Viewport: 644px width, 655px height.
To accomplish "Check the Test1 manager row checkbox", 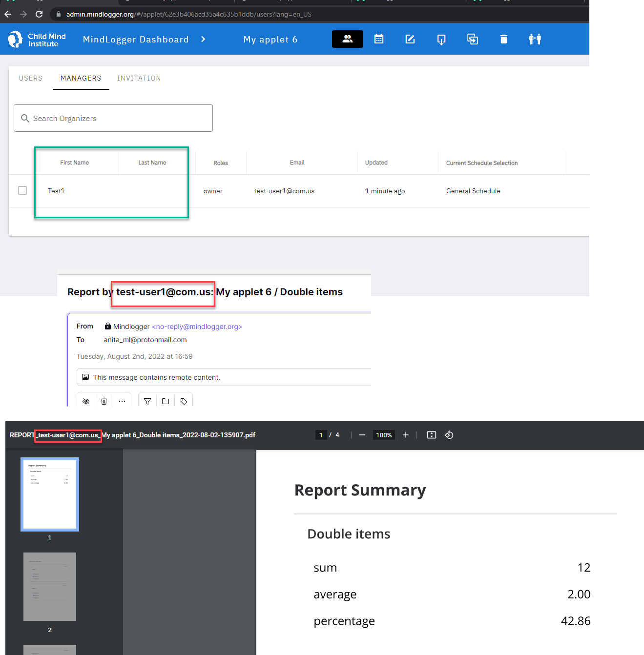I will pyautogui.click(x=22, y=190).
